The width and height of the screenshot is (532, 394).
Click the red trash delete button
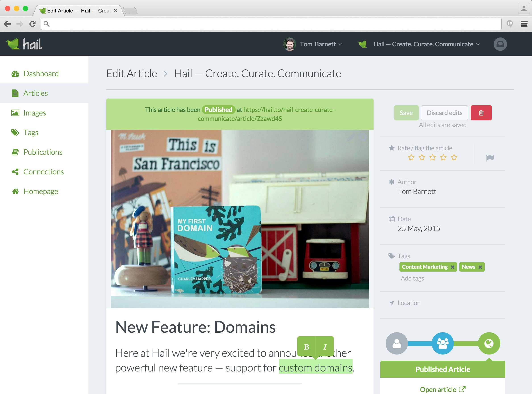point(481,113)
